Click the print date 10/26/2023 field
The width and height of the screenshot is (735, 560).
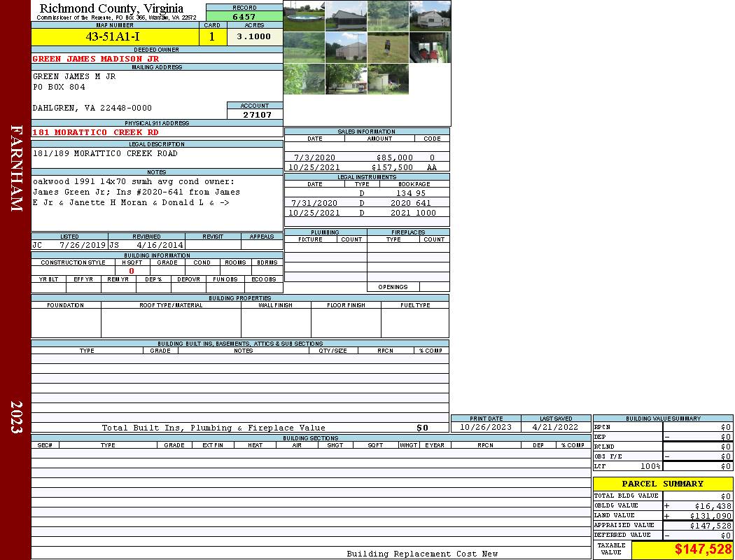coord(485,427)
